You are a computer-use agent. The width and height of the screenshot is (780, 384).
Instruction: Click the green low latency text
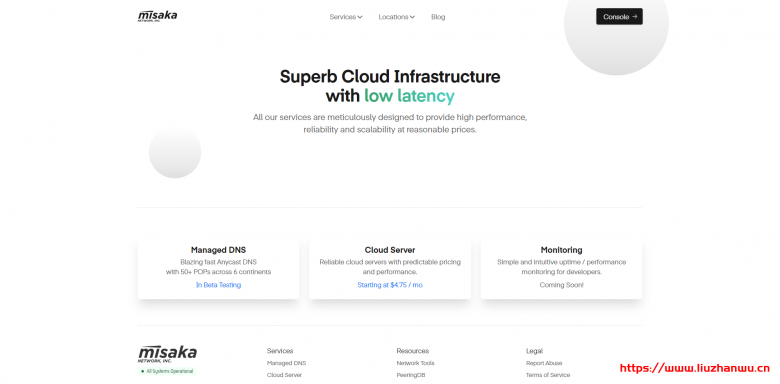[x=409, y=96]
